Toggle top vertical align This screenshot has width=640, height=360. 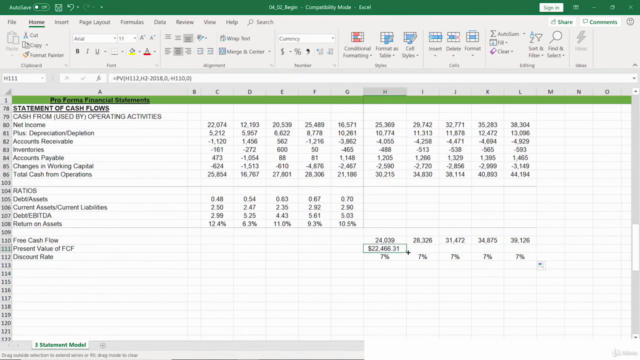click(x=168, y=38)
